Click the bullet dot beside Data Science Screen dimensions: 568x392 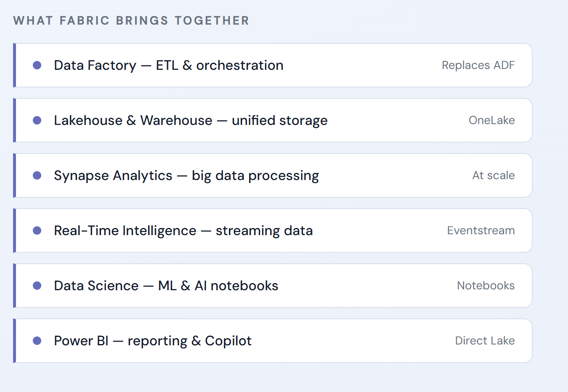(37, 286)
